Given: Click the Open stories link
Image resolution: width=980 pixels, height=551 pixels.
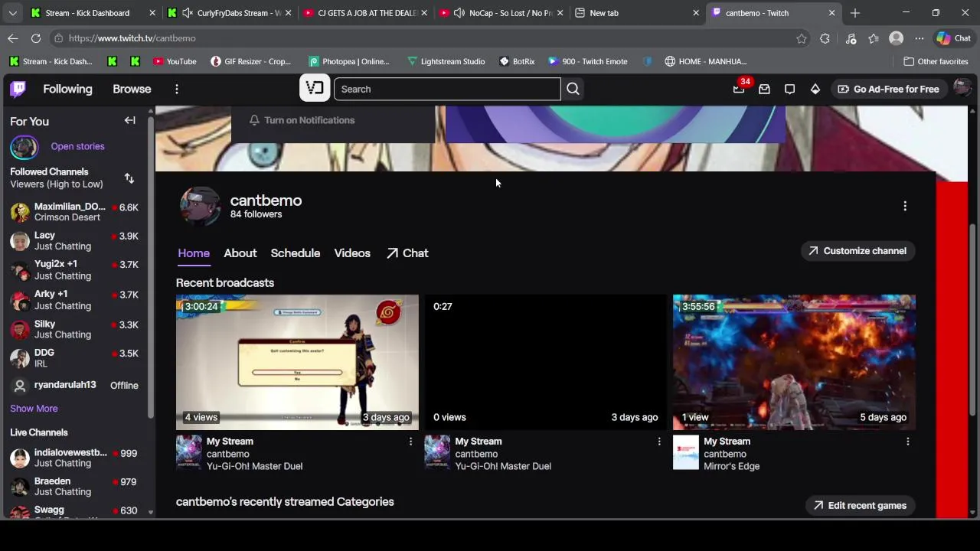Looking at the screenshot, I should coord(77,146).
